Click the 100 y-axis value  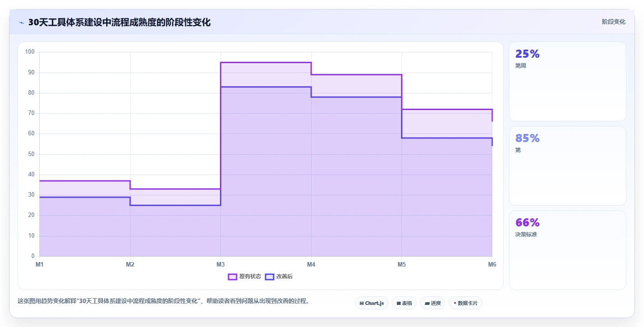30,52
